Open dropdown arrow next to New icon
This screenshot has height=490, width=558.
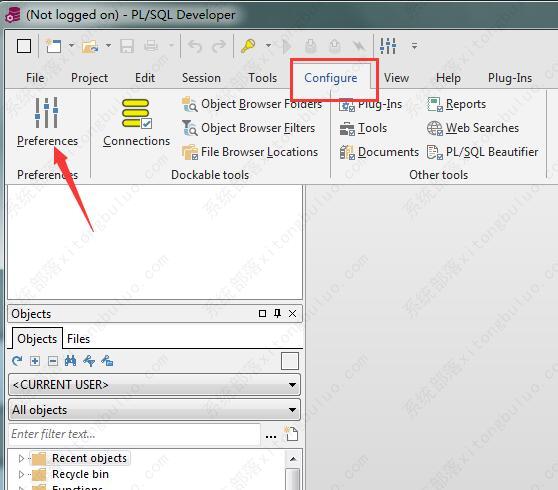pyautogui.click(x=72, y=46)
